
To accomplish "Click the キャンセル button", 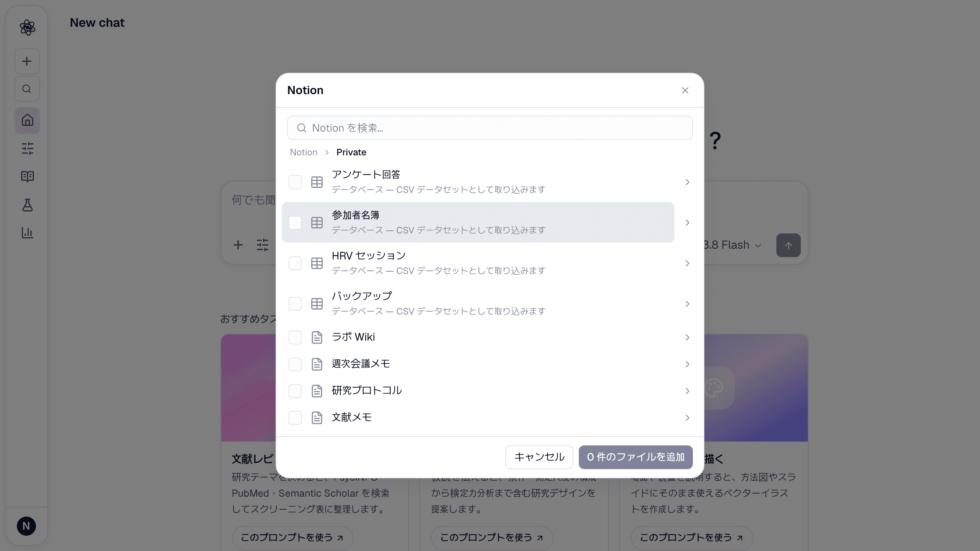I will (539, 457).
